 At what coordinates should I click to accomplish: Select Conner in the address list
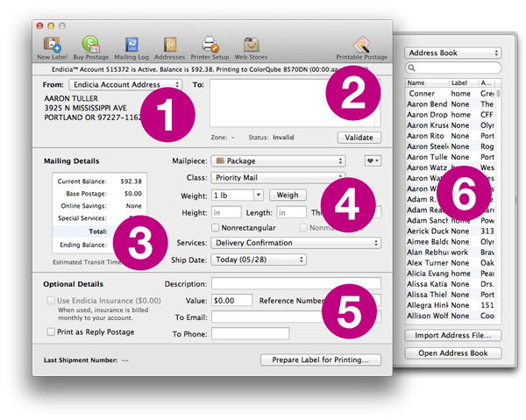451,94
